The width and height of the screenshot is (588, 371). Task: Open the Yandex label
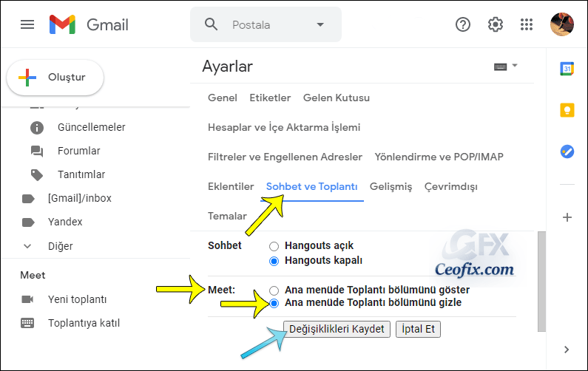click(65, 222)
